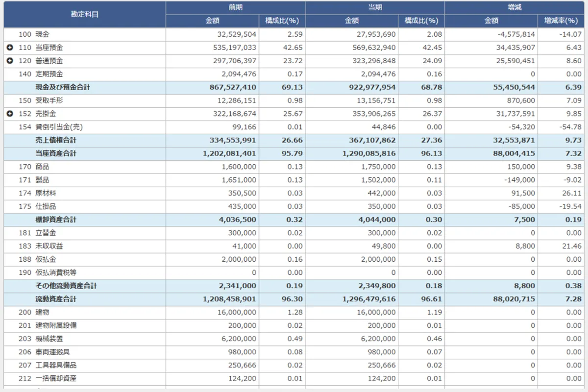The height and width of the screenshot is (392, 588).
Task: Click the 勘定科目 column header
Action: 85,14
